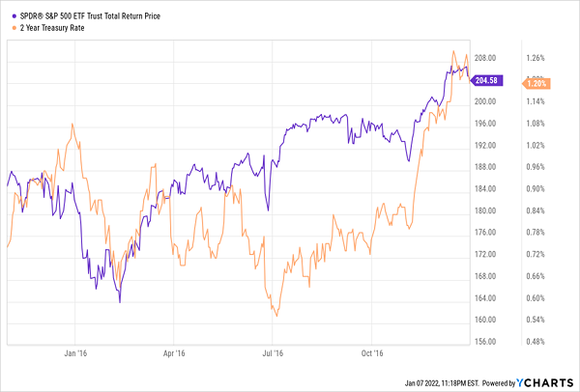Click the 1.26% rate axis label
The width and height of the screenshot is (580, 392).
536,58
